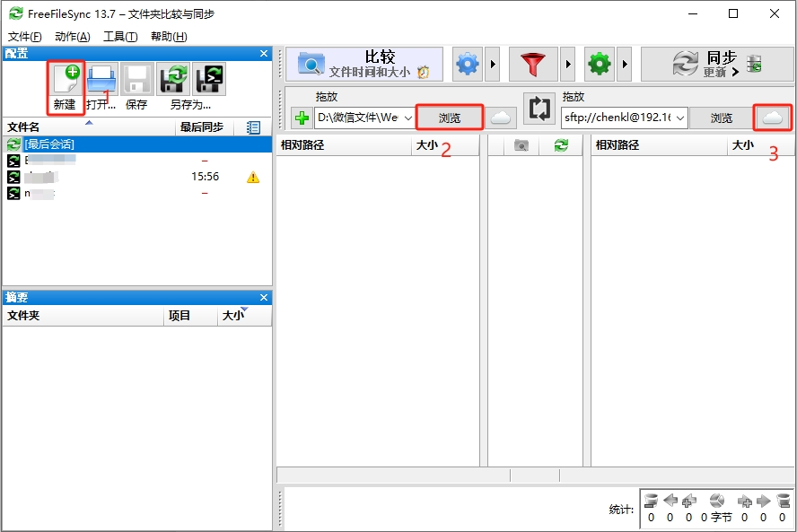797x532 pixels.
Task: Expand arrow next to green gear
Action: point(625,64)
